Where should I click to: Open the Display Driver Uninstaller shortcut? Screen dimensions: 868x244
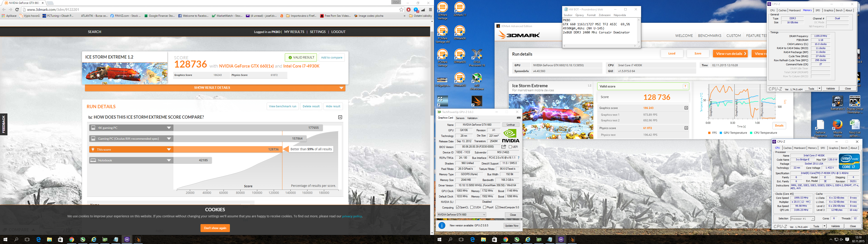coord(854,104)
